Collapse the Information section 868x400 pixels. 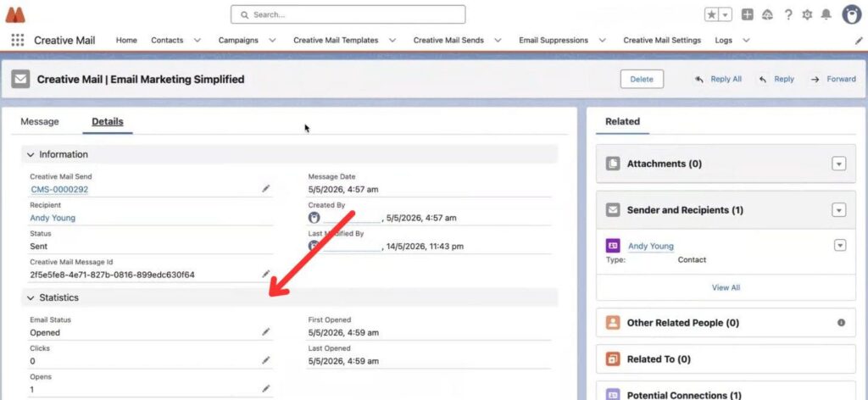click(31, 154)
